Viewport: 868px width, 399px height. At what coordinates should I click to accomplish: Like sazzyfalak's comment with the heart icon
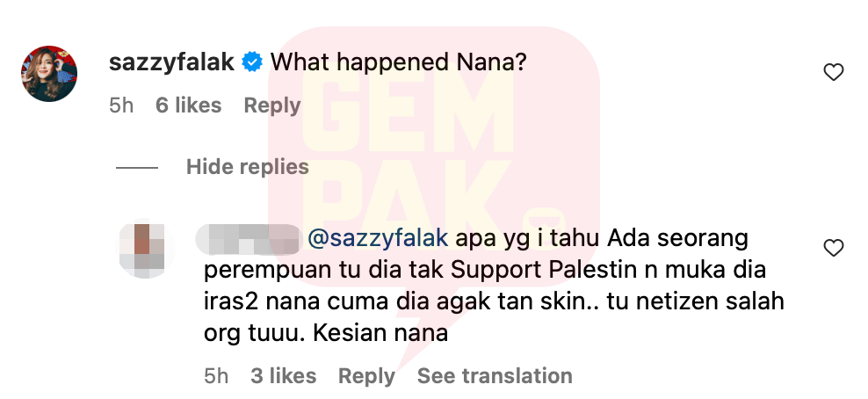click(x=833, y=72)
